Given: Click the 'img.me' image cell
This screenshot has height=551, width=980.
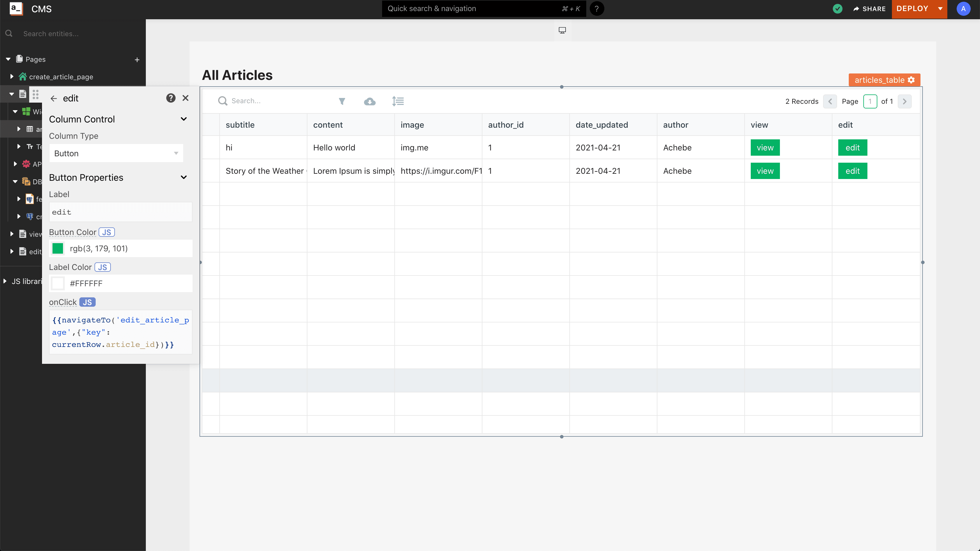Looking at the screenshot, I should [x=438, y=148].
